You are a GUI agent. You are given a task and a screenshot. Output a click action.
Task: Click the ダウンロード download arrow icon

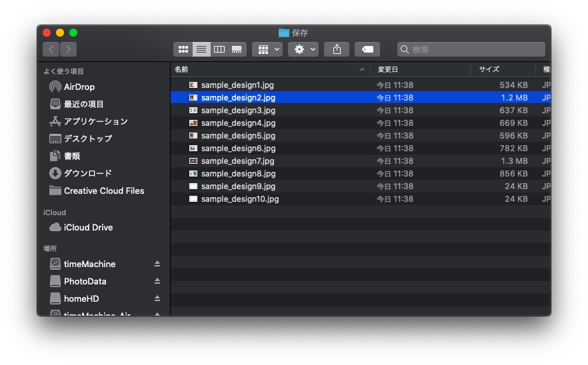click(55, 173)
